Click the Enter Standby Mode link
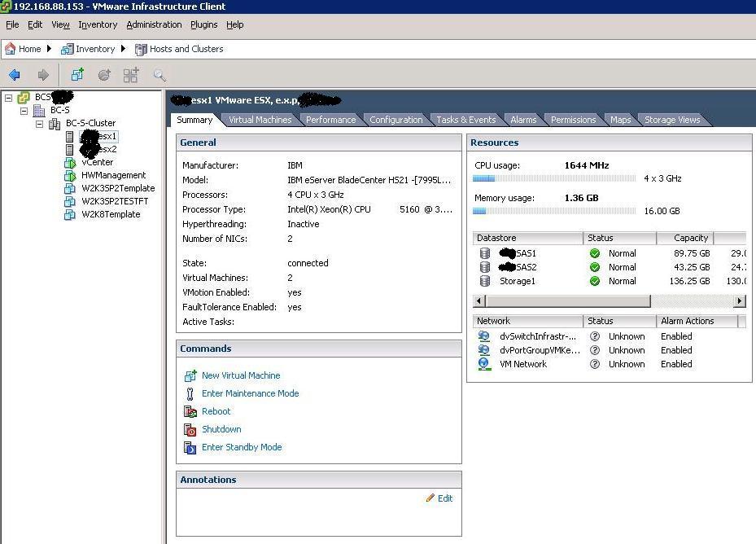 click(x=242, y=447)
